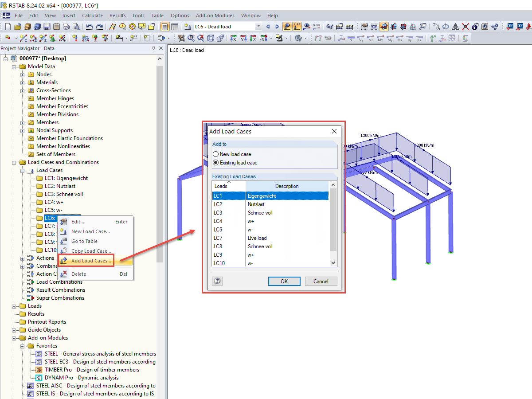The width and height of the screenshot is (532, 399).
Task: Expand the Materials tree node
Action: (23, 82)
